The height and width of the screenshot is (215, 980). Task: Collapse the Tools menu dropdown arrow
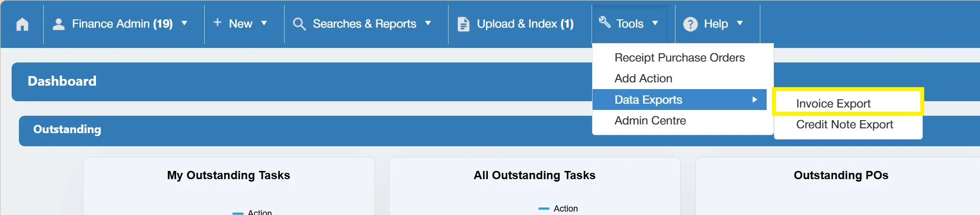[x=655, y=23]
